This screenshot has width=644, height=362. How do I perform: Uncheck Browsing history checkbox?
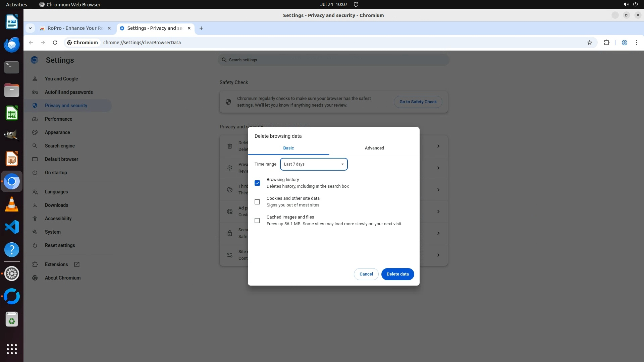click(257, 183)
